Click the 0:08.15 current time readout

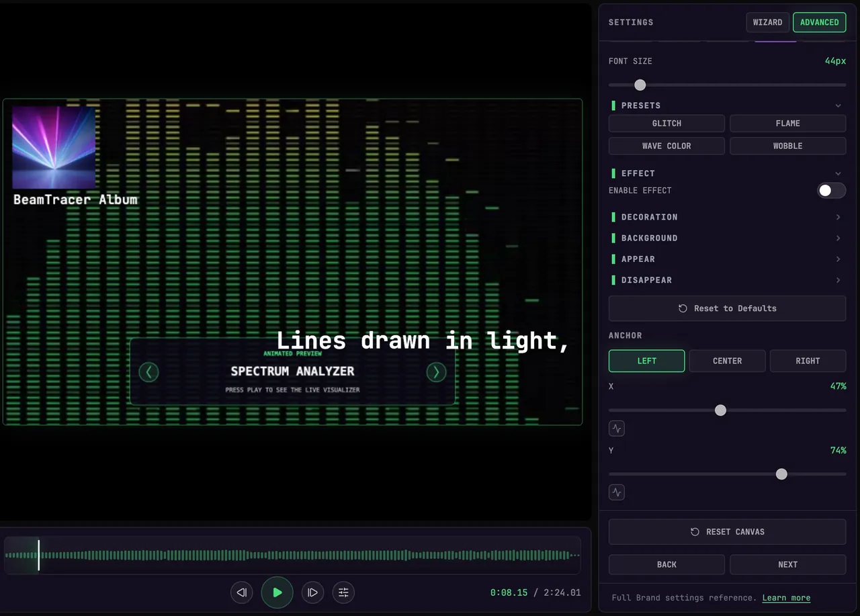pyautogui.click(x=509, y=592)
